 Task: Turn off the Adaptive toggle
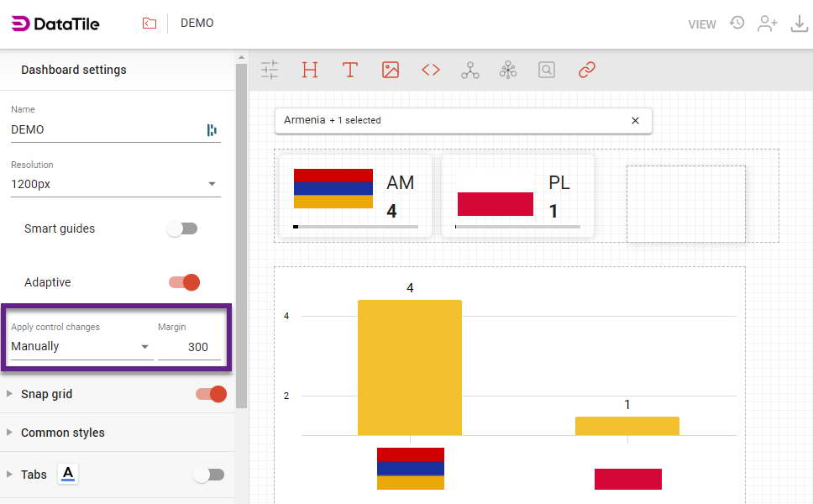185,282
